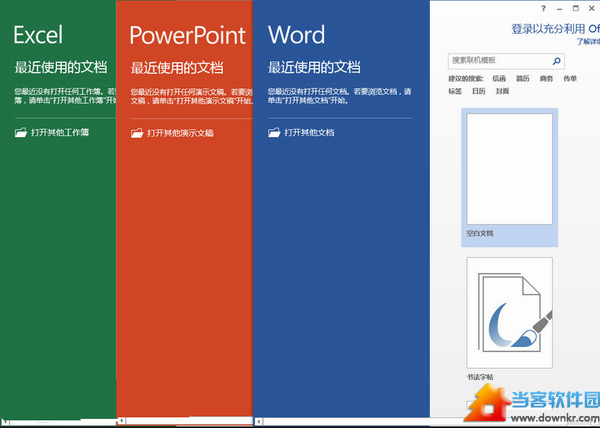Select suggested search 简历
600x428 pixels.
[523, 78]
